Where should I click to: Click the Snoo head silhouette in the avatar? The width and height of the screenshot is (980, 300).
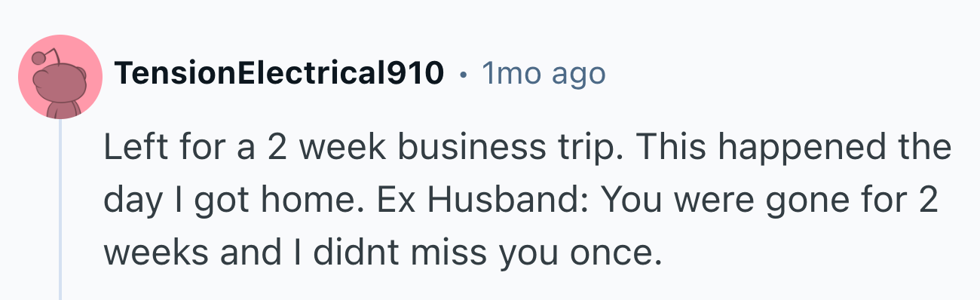click(63, 84)
